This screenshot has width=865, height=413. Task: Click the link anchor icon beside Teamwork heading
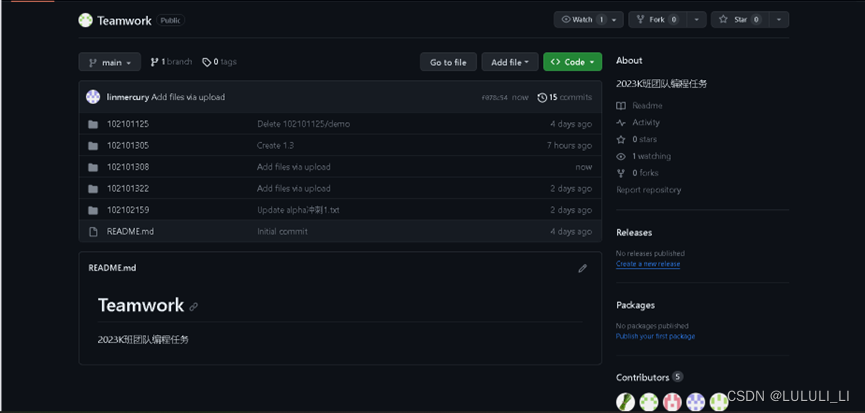tap(194, 307)
